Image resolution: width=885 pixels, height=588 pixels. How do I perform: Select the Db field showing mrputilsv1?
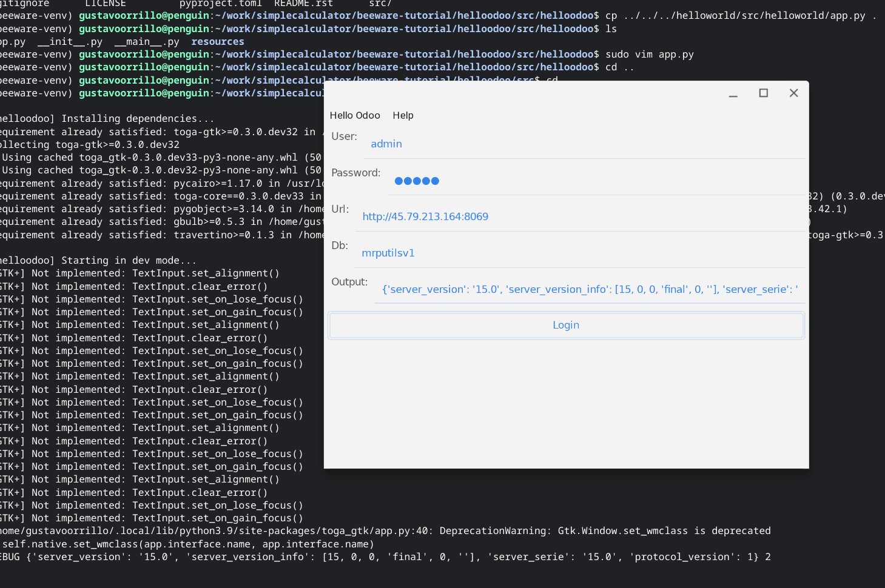click(580, 253)
